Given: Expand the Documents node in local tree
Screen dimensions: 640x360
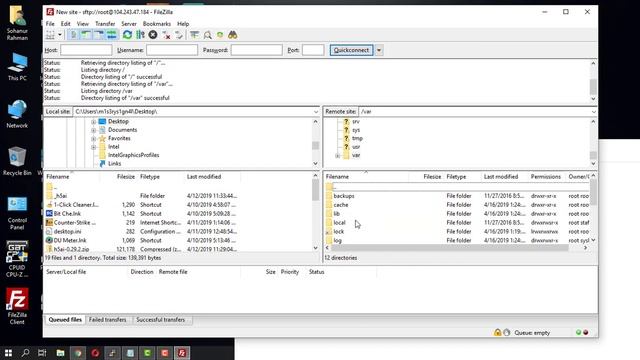Looking at the screenshot, I should tap(93, 130).
